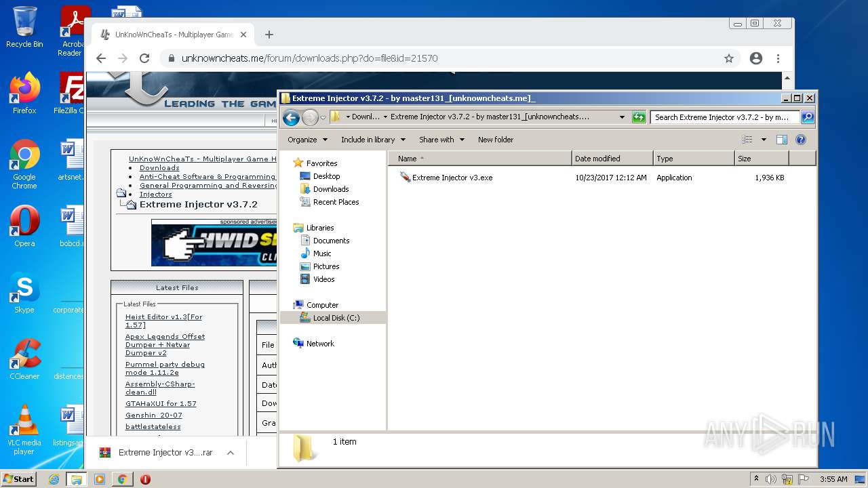The image size is (868, 488).
Task: Open the Chrome profile avatar
Action: click(x=756, y=58)
